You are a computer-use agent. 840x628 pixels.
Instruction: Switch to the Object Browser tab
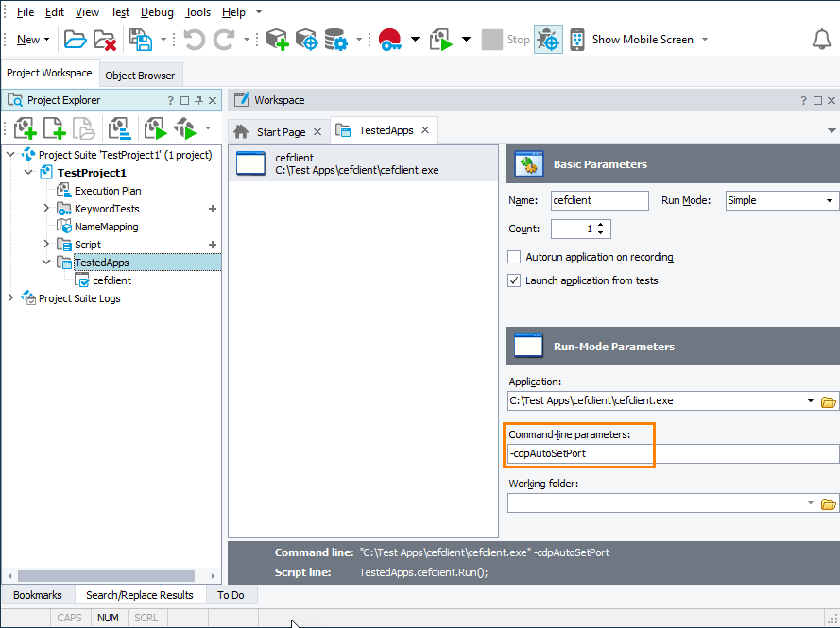[139, 74]
